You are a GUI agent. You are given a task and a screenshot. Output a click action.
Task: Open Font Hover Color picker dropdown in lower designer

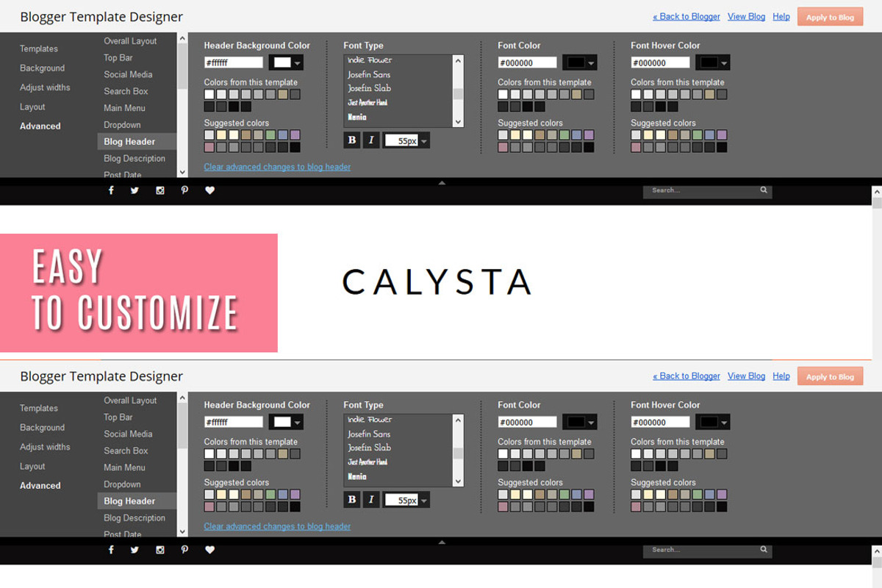click(713, 422)
